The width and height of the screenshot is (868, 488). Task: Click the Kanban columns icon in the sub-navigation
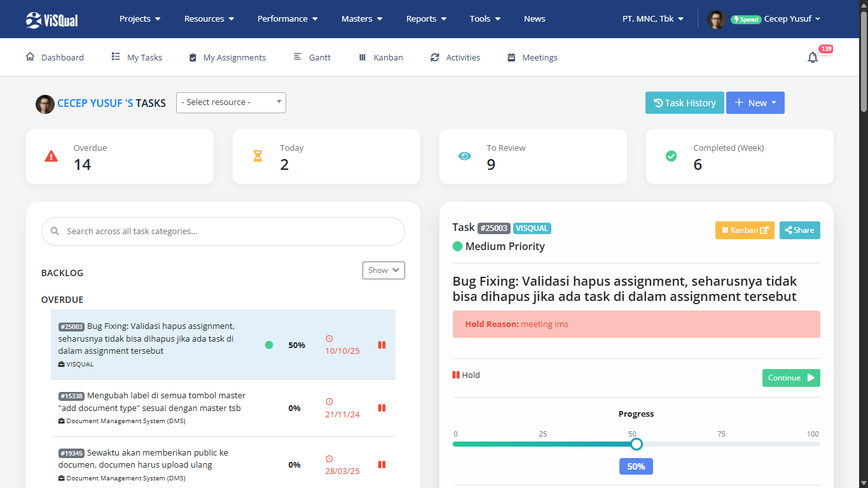(362, 57)
